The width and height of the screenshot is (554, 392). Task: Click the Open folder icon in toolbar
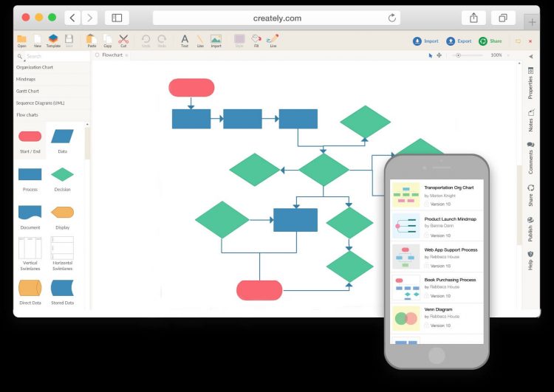pyautogui.click(x=22, y=41)
